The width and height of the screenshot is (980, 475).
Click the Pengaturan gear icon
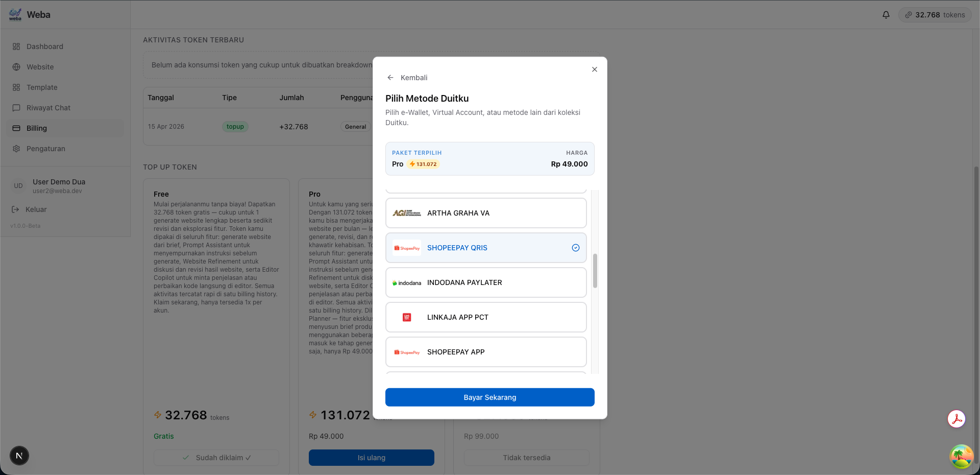point(16,149)
